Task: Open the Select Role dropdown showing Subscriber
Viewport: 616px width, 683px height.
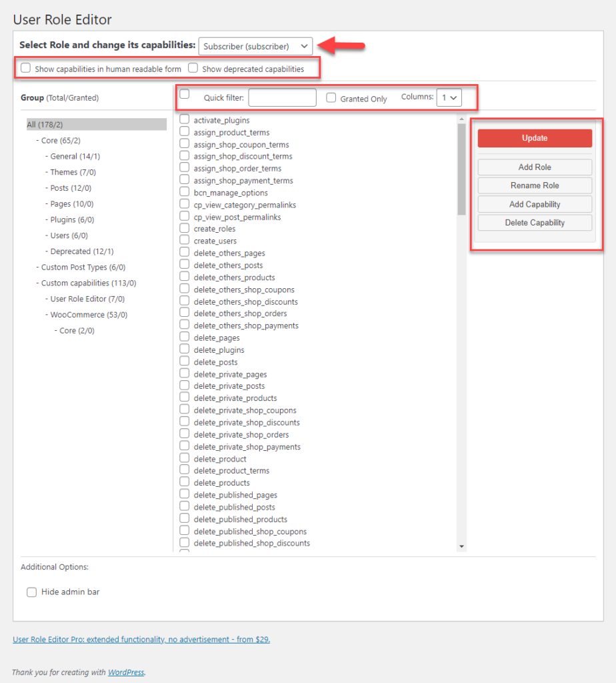Action: click(x=255, y=46)
